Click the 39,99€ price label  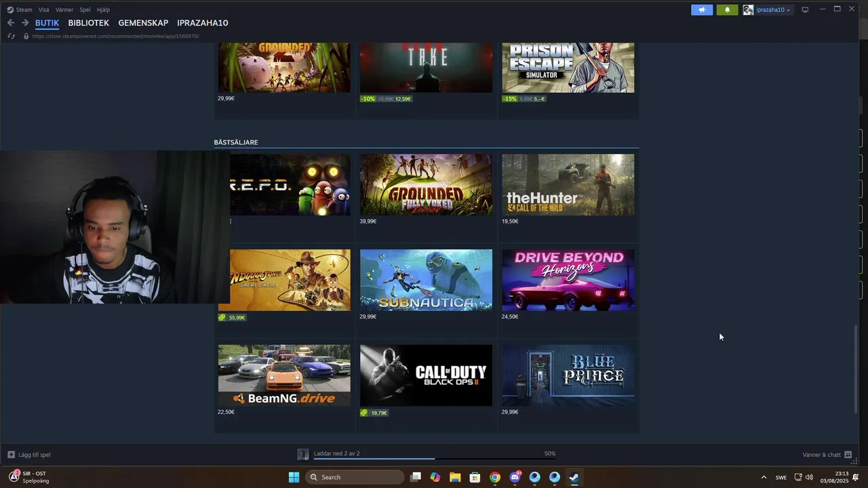[368, 222]
